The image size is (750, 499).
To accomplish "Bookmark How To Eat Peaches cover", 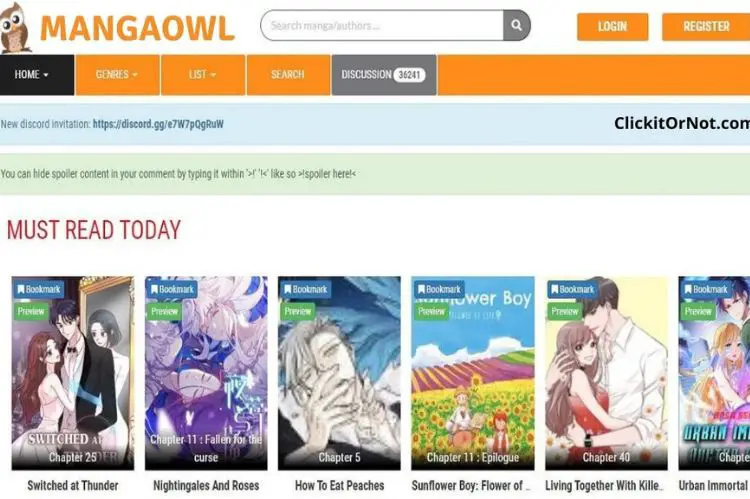I will (306, 289).
